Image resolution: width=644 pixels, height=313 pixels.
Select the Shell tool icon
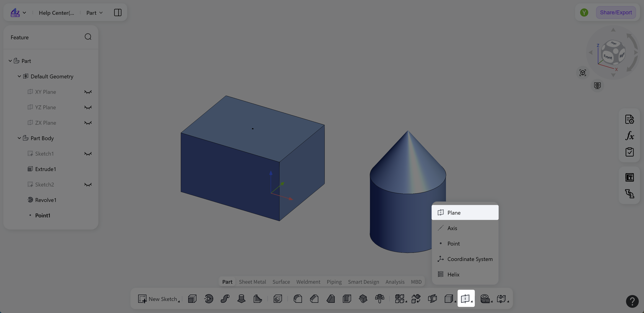point(347,298)
